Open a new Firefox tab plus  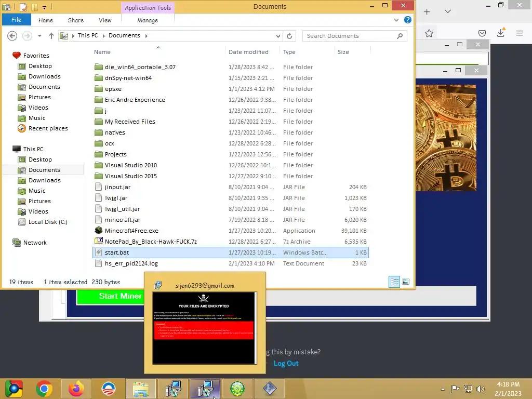click(x=427, y=11)
